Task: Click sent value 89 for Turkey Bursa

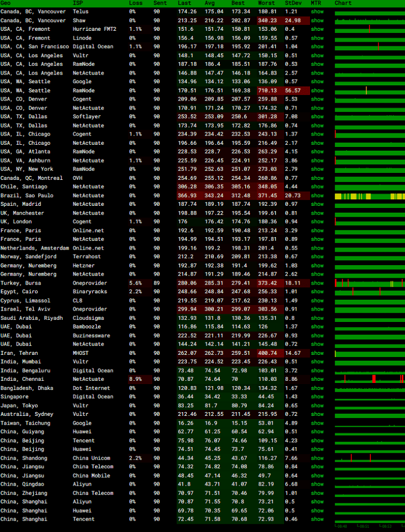Action: 157,283
